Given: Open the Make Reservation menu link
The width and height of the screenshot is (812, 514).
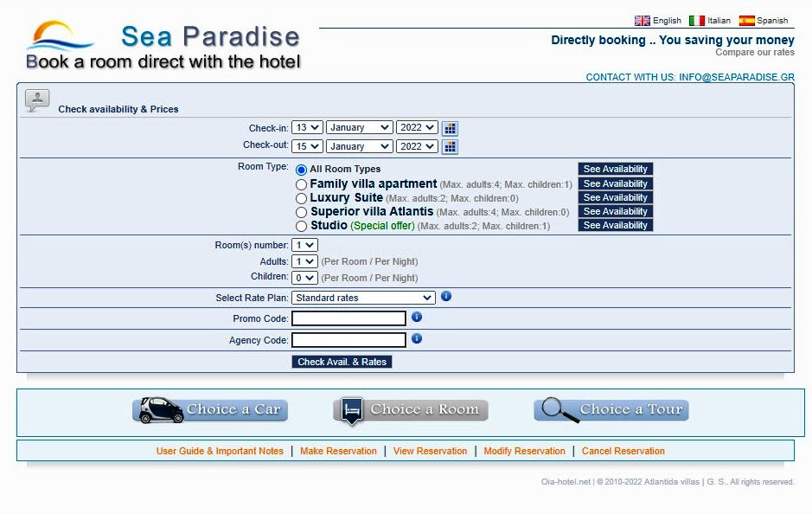Looking at the screenshot, I should [338, 451].
